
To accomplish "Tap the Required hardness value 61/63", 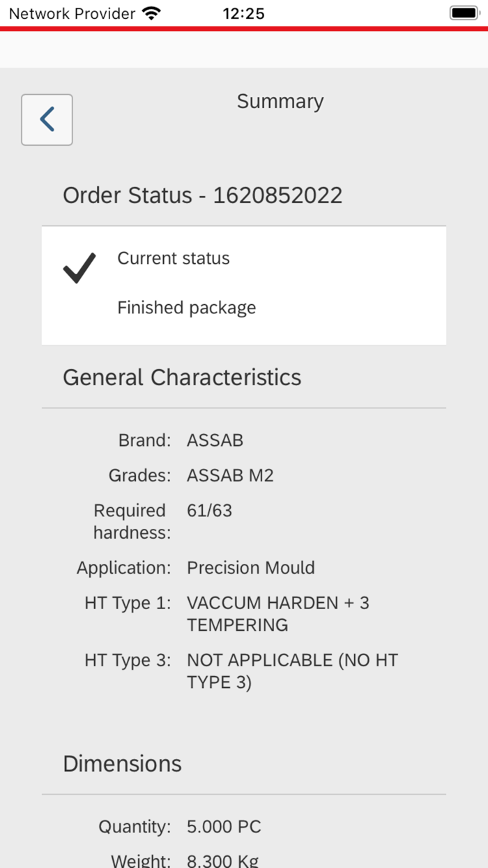I will coord(209,510).
